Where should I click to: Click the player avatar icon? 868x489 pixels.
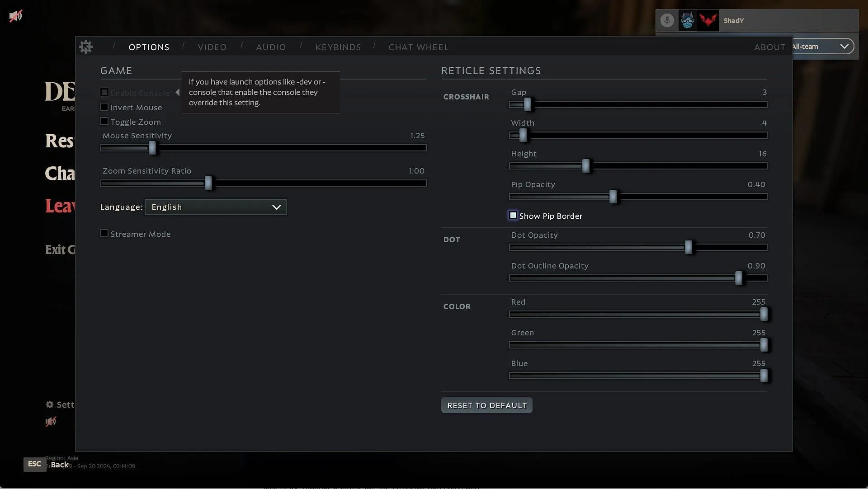click(x=688, y=20)
